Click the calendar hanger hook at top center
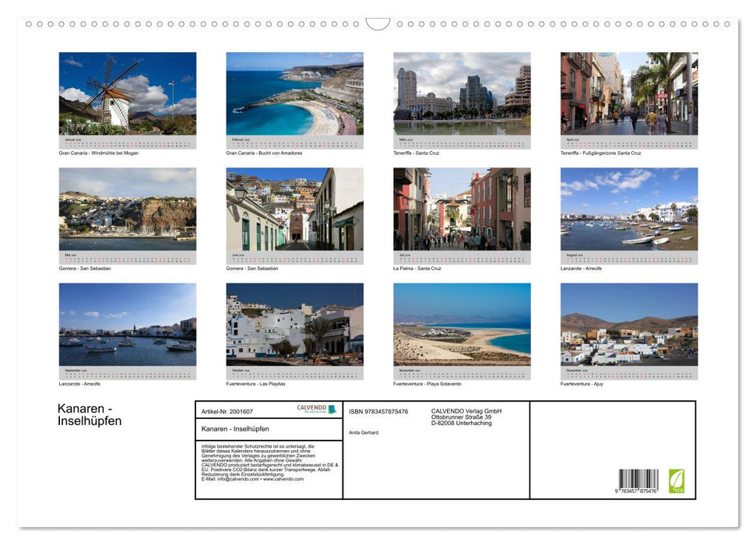 pyautogui.click(x=378, y=24)
